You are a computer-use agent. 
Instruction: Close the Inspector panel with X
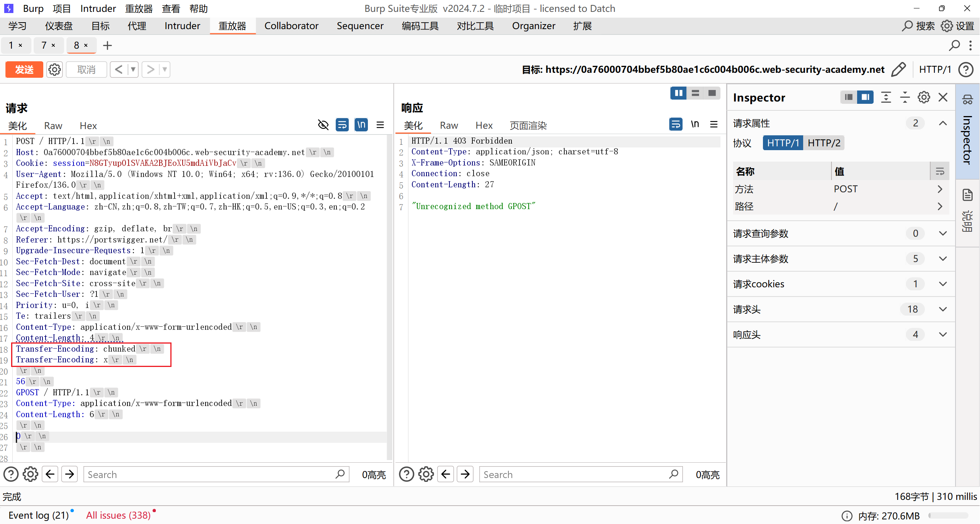[943, 97]
